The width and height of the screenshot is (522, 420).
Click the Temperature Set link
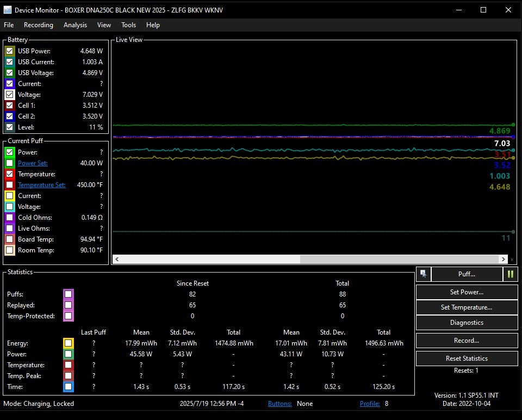click(x=41, y=185)
